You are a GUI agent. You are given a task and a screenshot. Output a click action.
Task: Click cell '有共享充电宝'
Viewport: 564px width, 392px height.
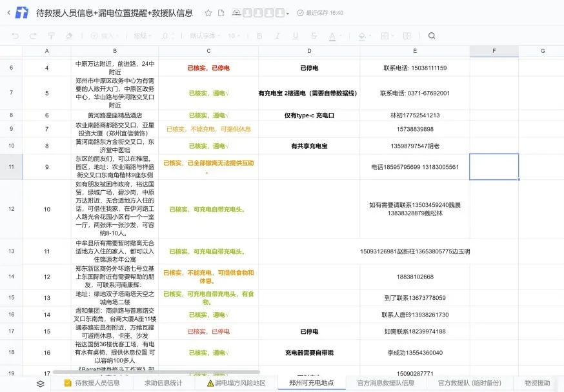coord(309,146)
